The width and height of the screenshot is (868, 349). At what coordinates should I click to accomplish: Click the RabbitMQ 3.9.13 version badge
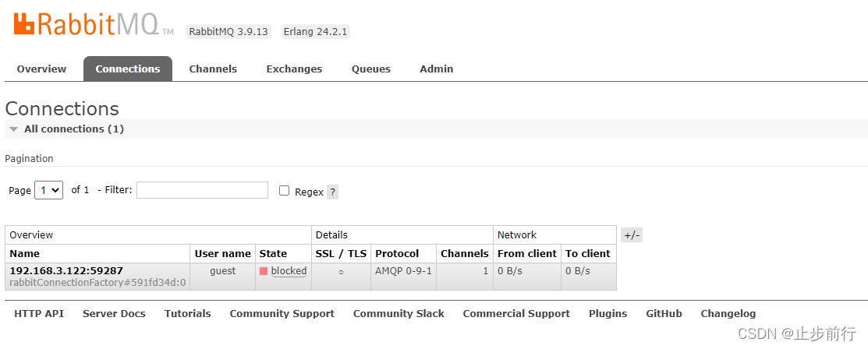[x=229, y=31]
